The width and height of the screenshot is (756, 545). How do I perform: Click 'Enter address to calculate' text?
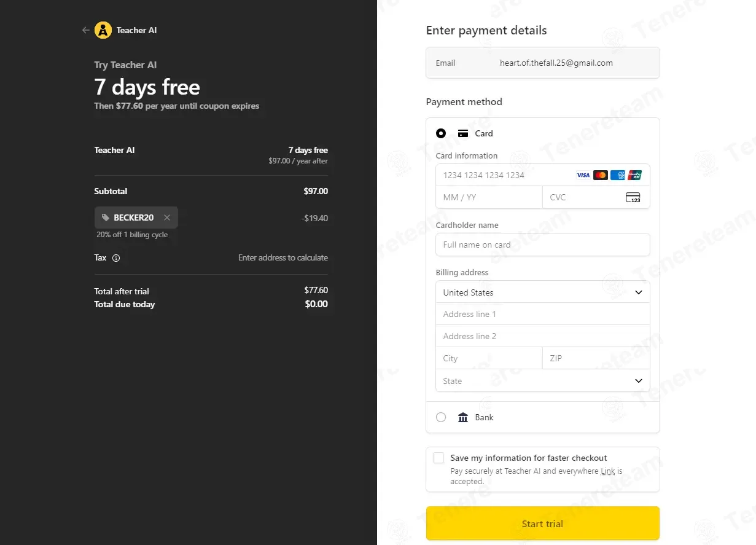point(283,258)
